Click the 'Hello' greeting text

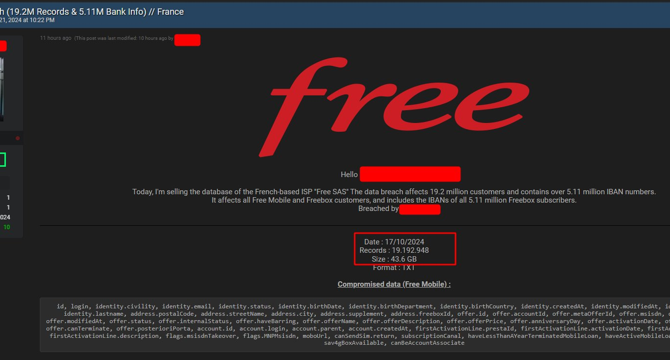coord(349,174)
